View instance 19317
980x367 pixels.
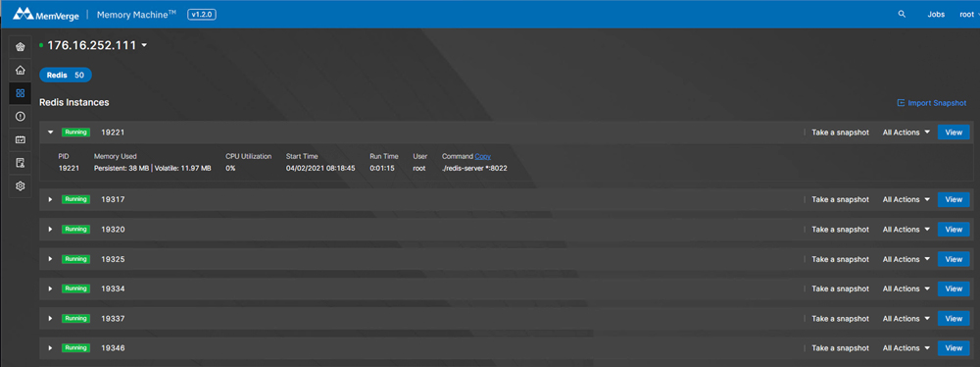pyautogui.click(x=954, y=199)
